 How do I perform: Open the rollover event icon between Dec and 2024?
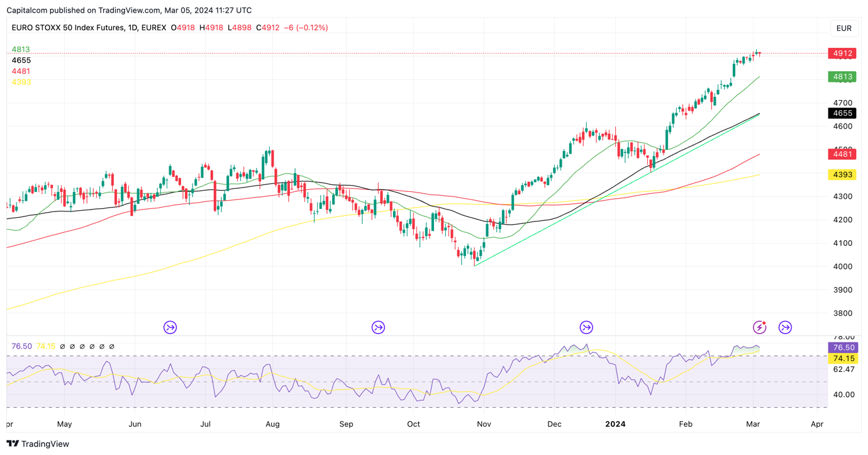[586, 327]
